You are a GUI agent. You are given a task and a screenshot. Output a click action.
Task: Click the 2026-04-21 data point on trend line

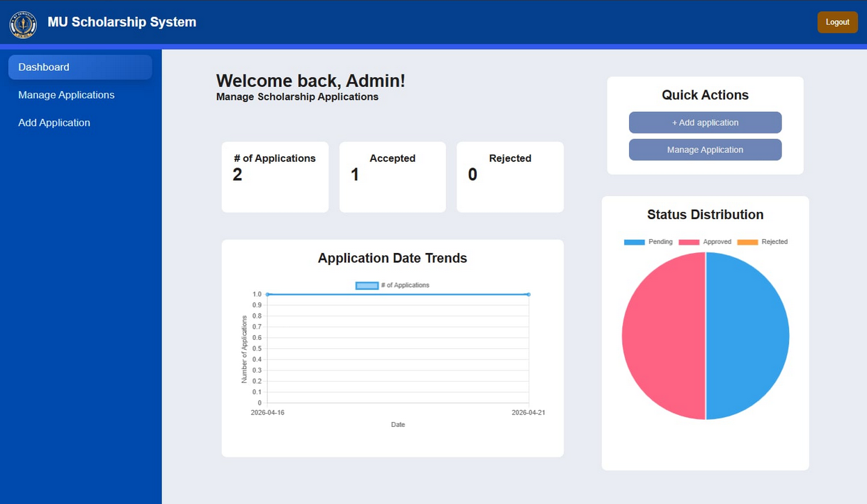(528, 295)
